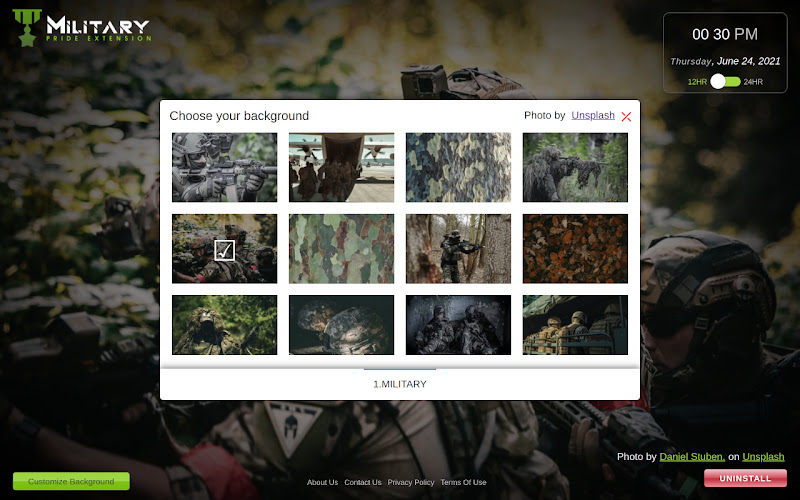Toggle the 12HR/24HR clock switch
The image size is (800, 500).
[x=725, y=82]
